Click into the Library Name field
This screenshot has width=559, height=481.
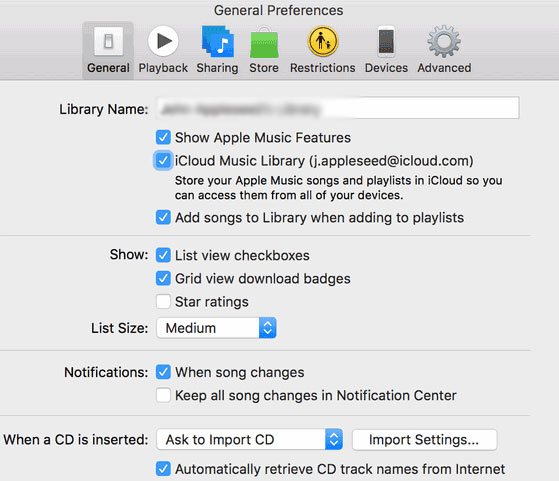(338, 108)
